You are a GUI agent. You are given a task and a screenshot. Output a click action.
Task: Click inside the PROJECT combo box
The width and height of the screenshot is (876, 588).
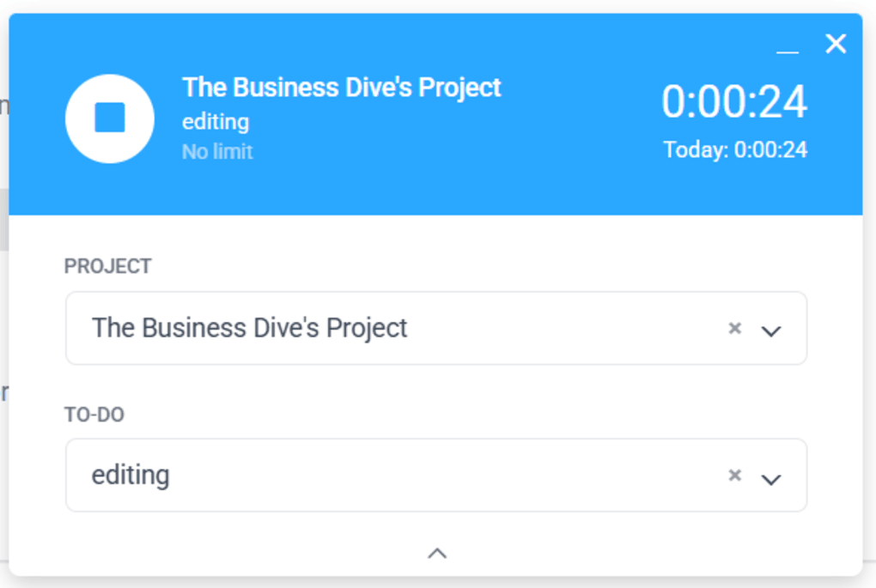[386, 328]
